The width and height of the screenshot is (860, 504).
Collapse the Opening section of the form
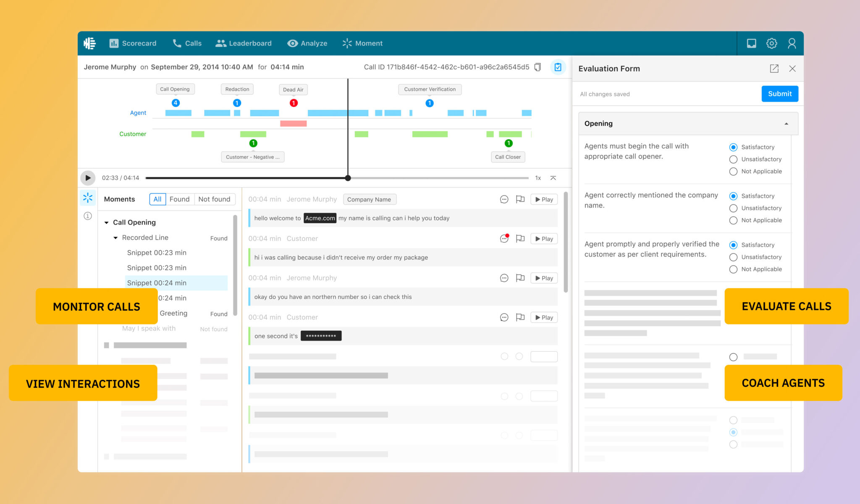point(786,123)
